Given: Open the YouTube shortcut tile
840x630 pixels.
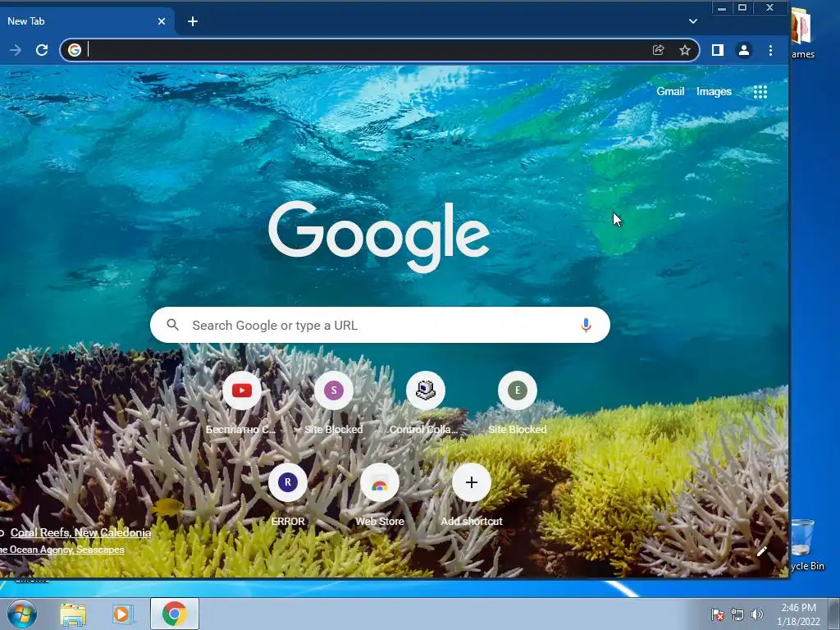Looking at the screenshot, I should [x=242, y=390].
